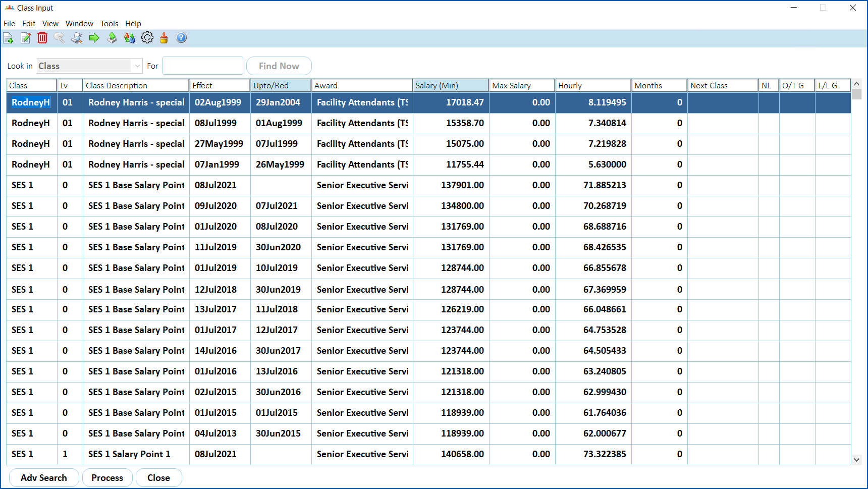This screenshot has height=489, width=868.
Task: Click the For search input field
Action: point(203,66)
